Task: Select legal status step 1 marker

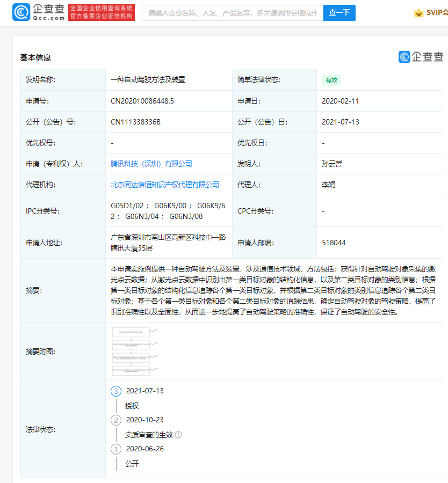Action: pyautogui.click(x=115, y=449)
